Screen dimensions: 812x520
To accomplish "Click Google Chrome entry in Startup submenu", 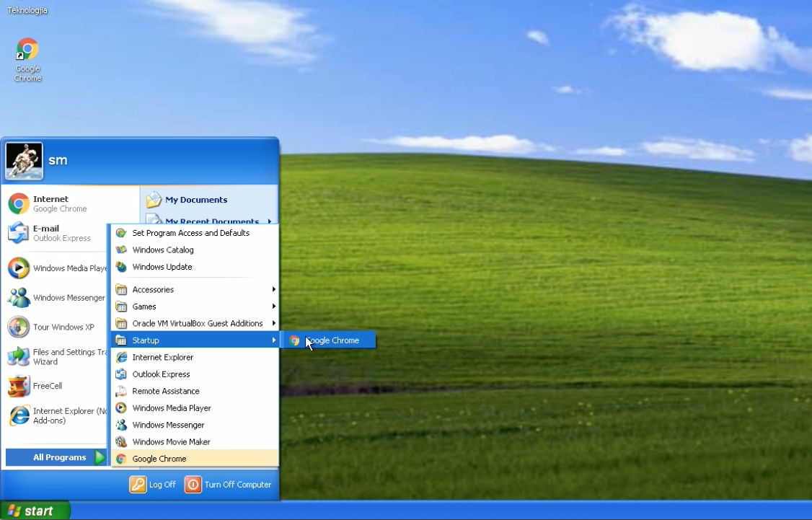I will (328, 340).
